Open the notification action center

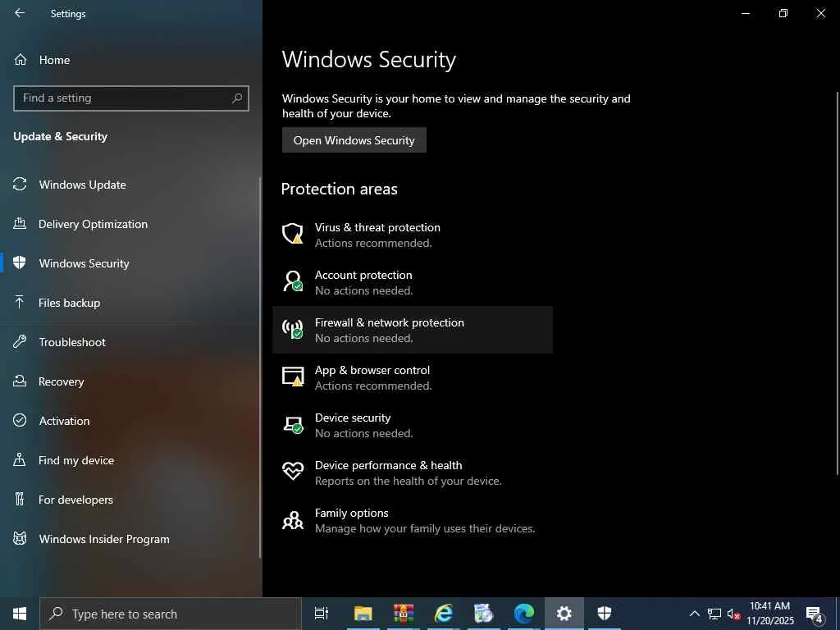(815, 614)
